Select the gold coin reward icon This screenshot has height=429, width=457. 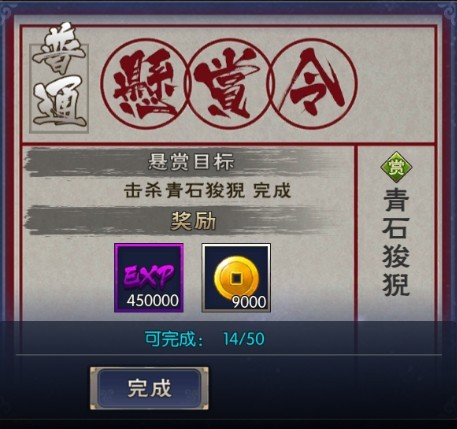point(236,278)
